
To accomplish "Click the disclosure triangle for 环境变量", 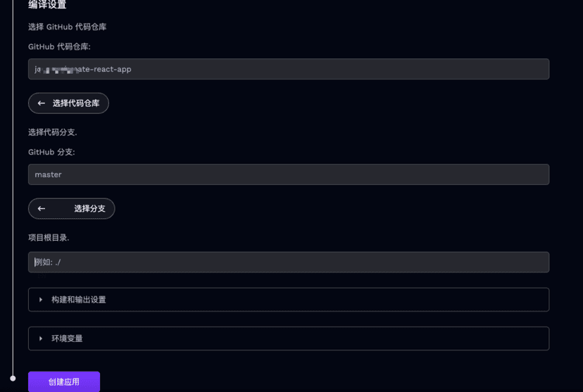I will pyautogui.click(x=41, y=339).
